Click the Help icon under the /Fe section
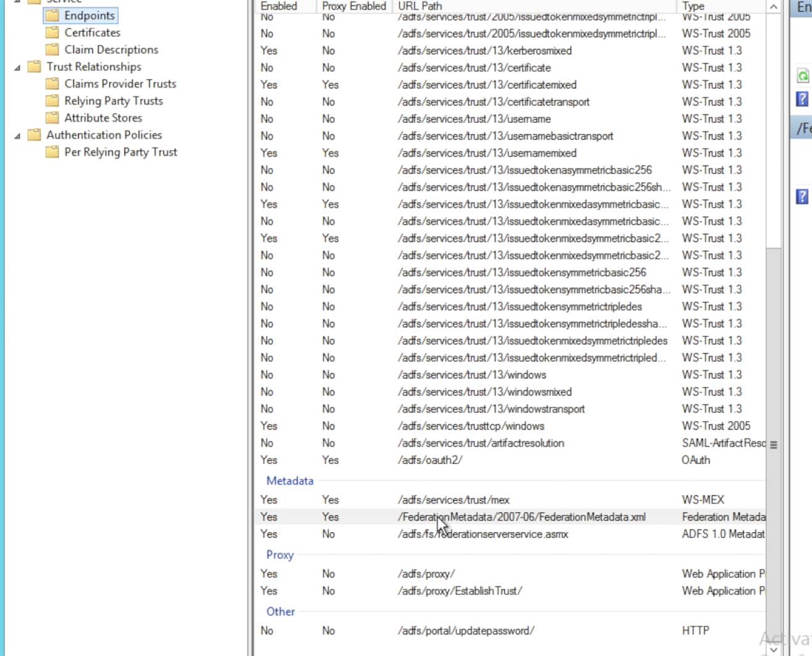This screenshot has width=812, height=656. click(x=802, y=197)
